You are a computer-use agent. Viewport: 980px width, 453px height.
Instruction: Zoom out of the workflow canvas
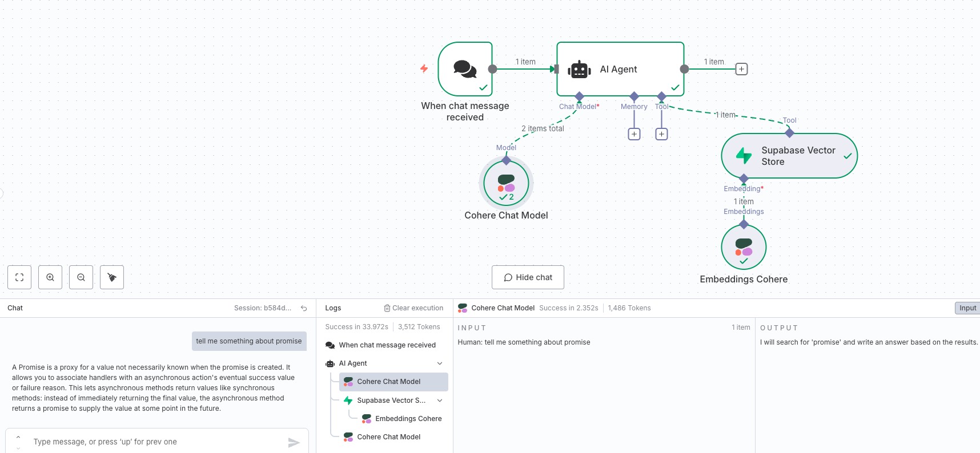pyautogui.click(x=81, y=277)
